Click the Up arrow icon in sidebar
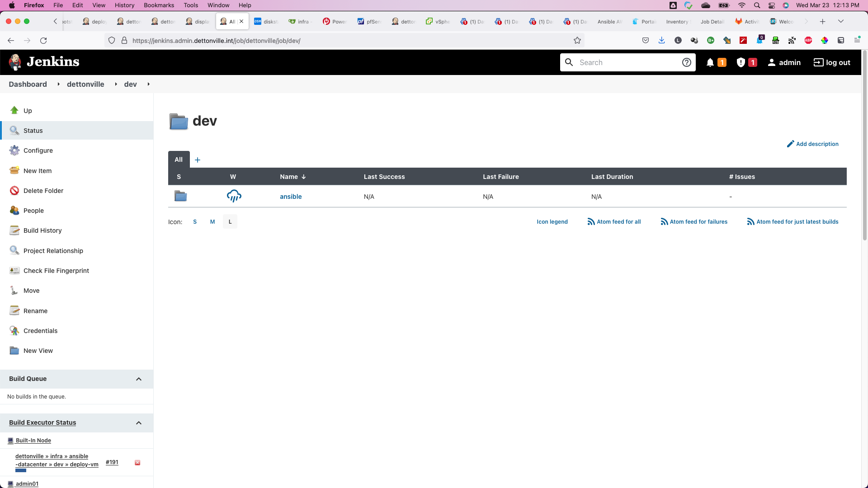 pos(14,110)
